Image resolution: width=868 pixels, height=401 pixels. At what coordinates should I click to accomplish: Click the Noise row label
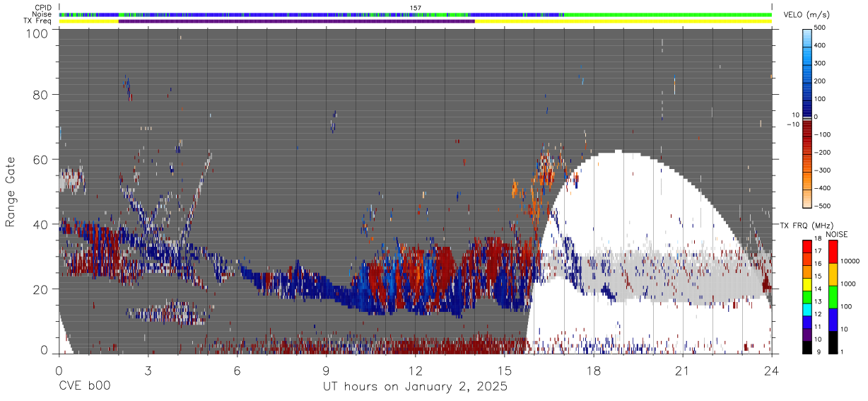[x=42, y=14]
